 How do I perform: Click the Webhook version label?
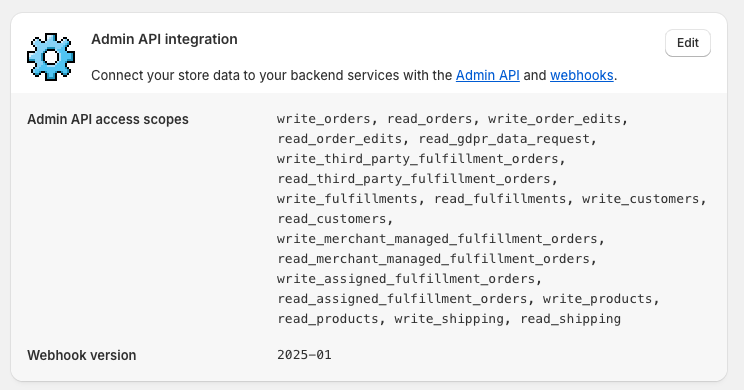[82, 355]
